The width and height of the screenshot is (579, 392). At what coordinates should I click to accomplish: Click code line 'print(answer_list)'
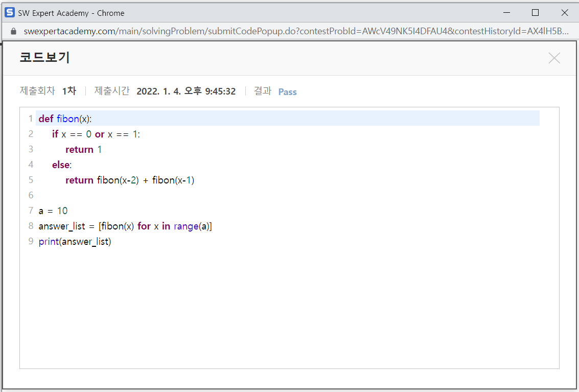(75, 242)
